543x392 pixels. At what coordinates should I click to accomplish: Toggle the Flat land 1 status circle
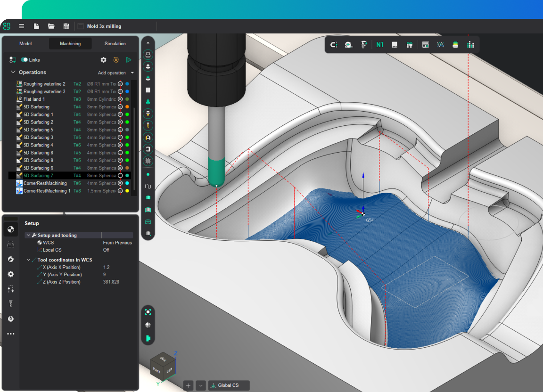[x=120, y=99]
